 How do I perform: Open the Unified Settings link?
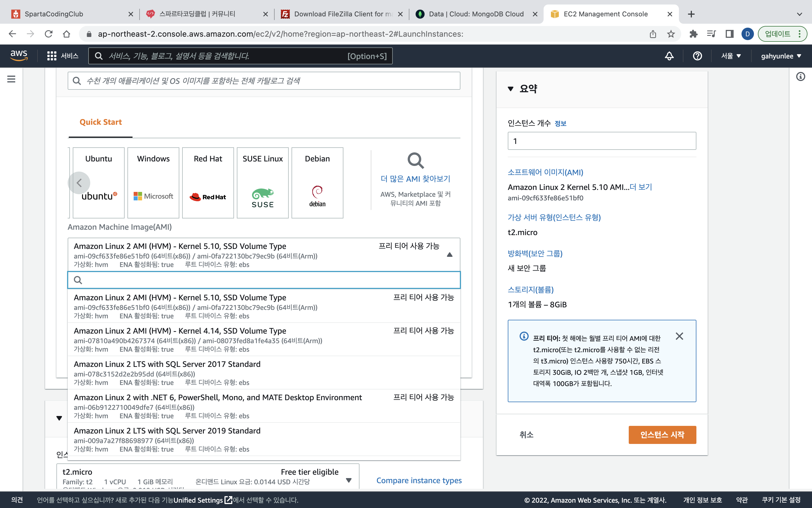(203, 500)
